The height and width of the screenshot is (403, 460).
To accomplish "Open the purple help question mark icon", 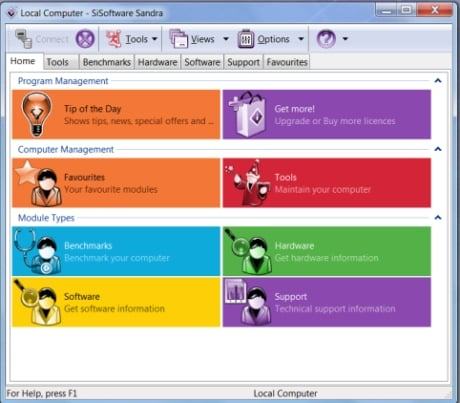I will [326, 39].
